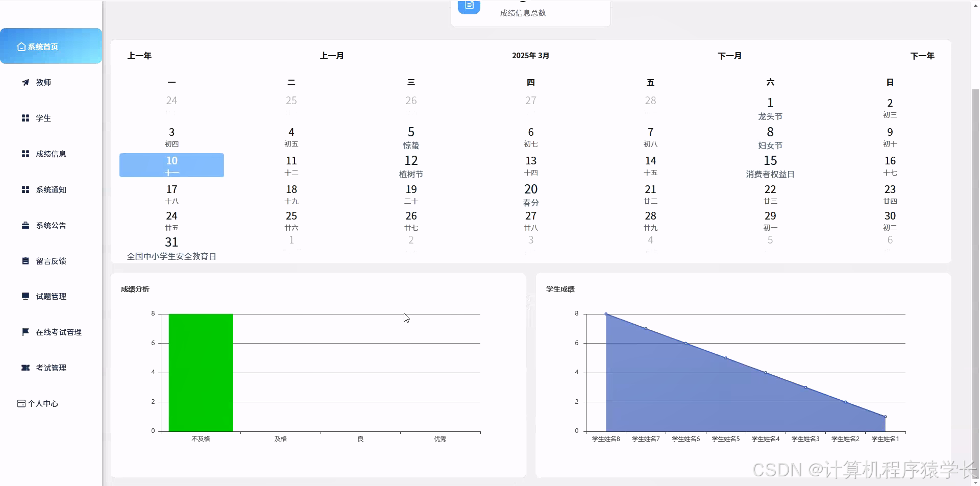Click the briefcase icon next to 系统公告
The image size is (980, 486).
[26, 225]
